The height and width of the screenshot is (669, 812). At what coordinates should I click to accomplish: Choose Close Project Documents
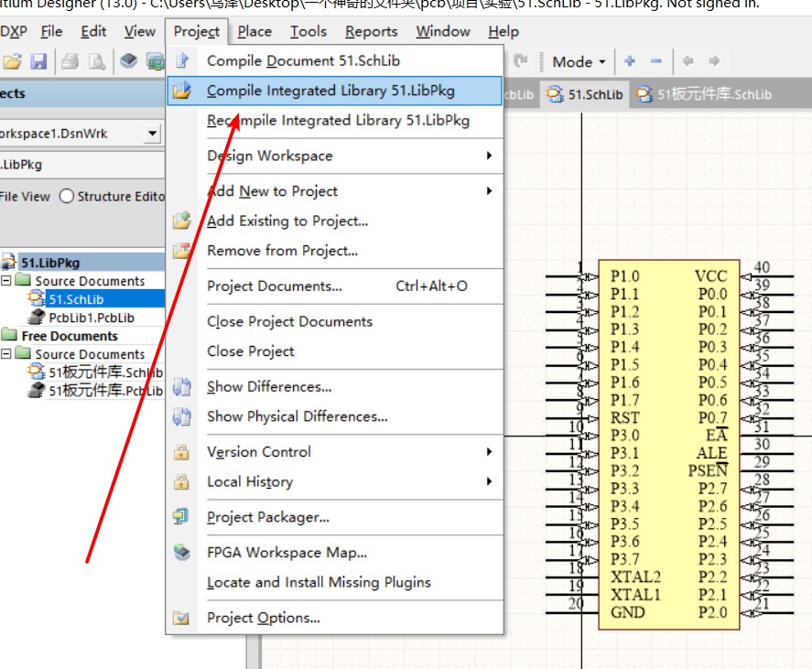click(x=334, y=321)
